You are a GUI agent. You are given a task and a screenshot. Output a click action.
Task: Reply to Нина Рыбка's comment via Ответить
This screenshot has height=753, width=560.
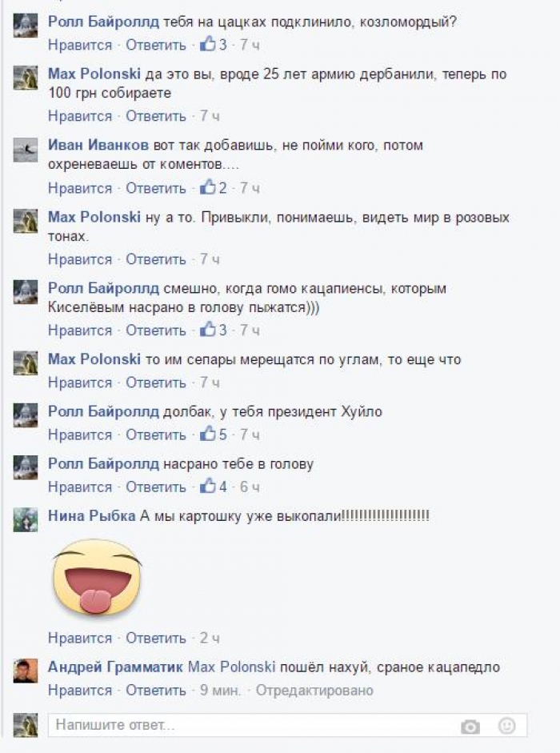[x=156, y=639]
